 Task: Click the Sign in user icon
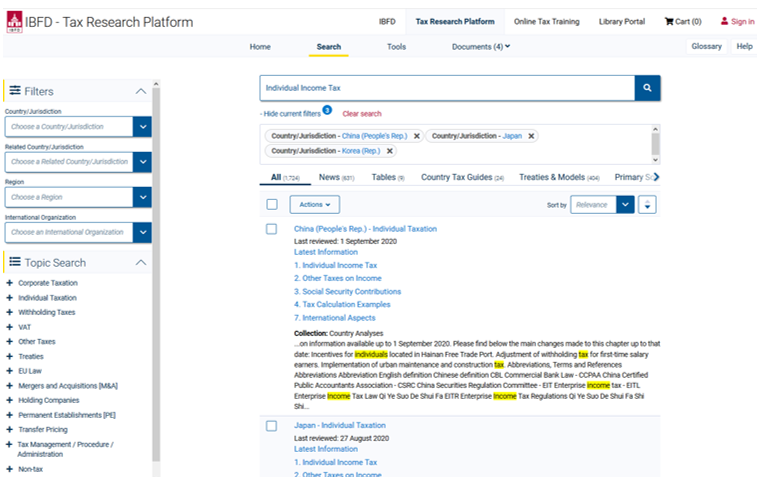724,21
